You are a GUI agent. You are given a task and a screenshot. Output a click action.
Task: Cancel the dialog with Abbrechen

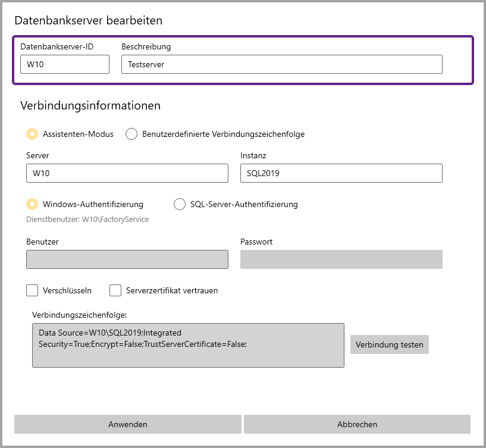tap(357, 424)
